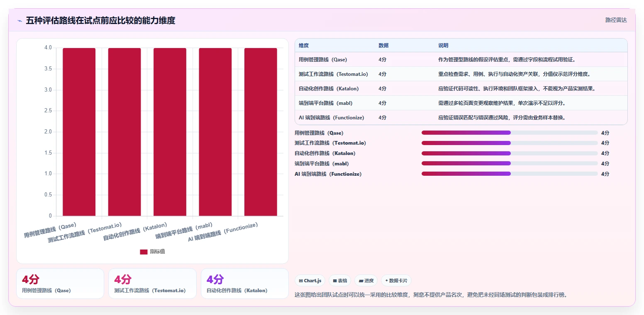Image resolution: width=644 pixels, height=315 pixels.
Task: Open the 4分 自动化创作路线 (Katalon) data card
Action: 245,283
